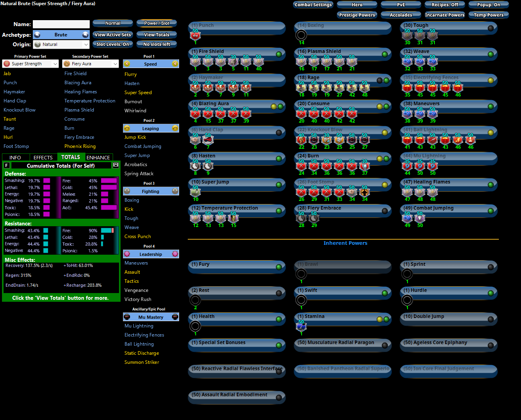This screenshot has height=420, width=521.
Task: Click the Stamina inherent power's enhancement slot
Action: [301, 326]
